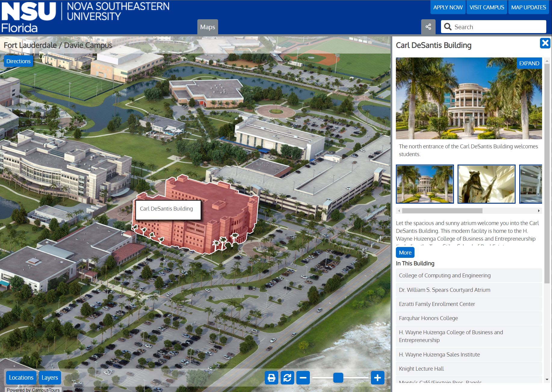Expand the building photo with EXPAND

point(529,63)
